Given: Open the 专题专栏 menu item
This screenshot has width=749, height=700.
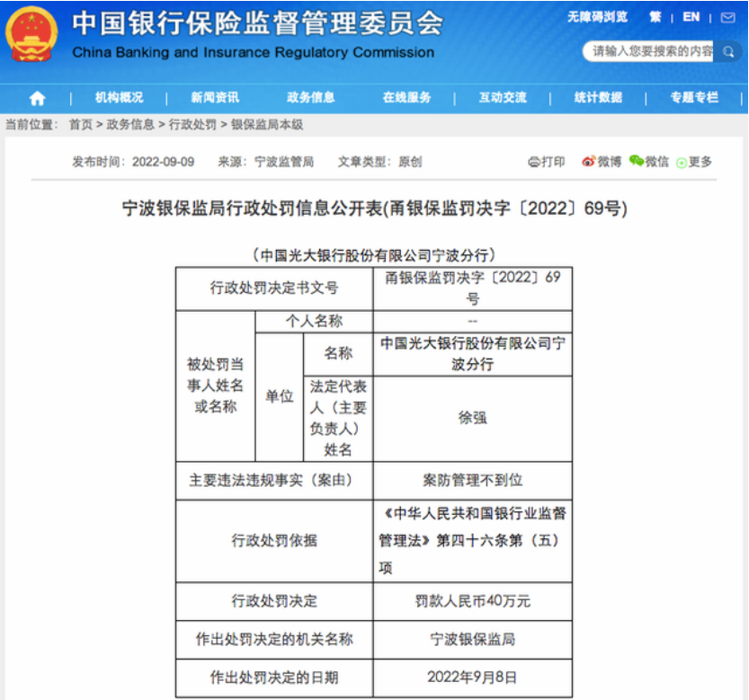Looking at the screenshot, I should point(694,98).
